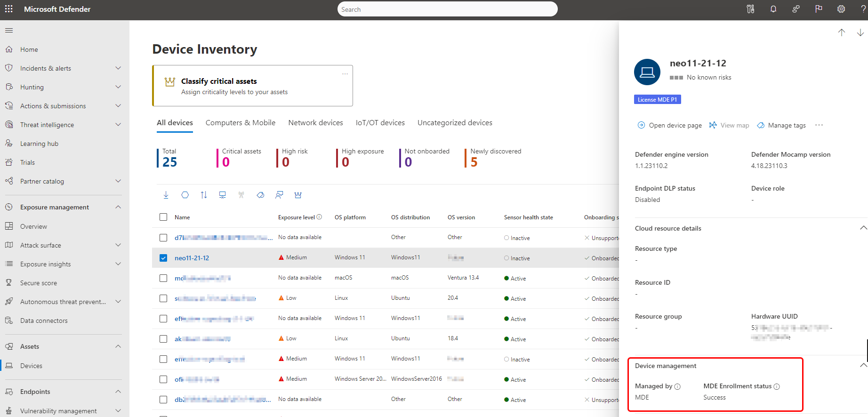Click the sort devices arrows icon
The height and width of the screenshot is (417, 868).
click(204, 195)
